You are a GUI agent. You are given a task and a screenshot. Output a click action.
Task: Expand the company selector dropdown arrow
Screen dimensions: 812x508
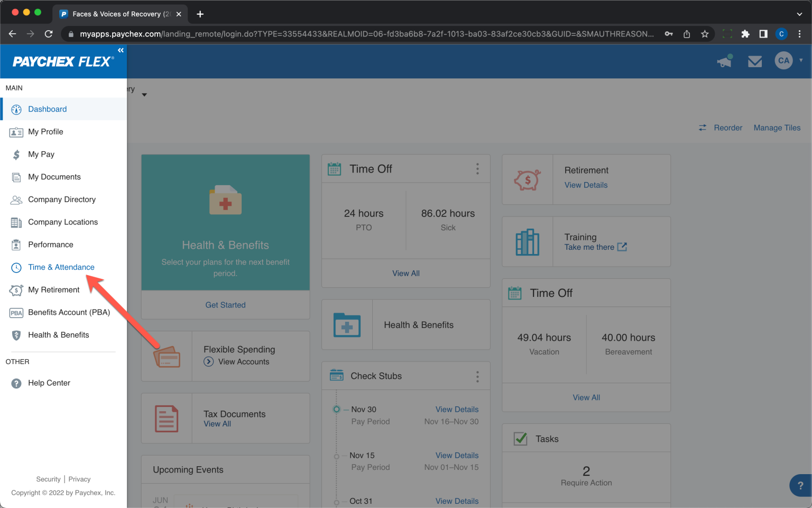pyautogui.click(x=144, y=95)
